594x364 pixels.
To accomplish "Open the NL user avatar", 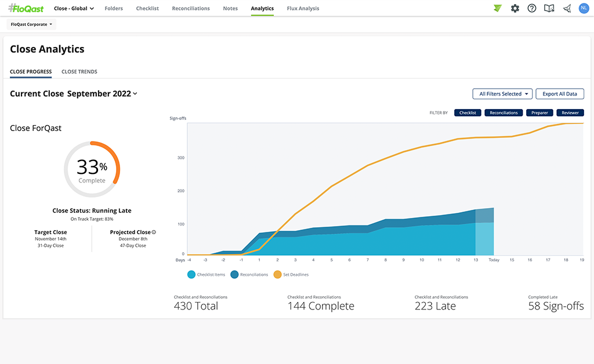I will point(584,8).
